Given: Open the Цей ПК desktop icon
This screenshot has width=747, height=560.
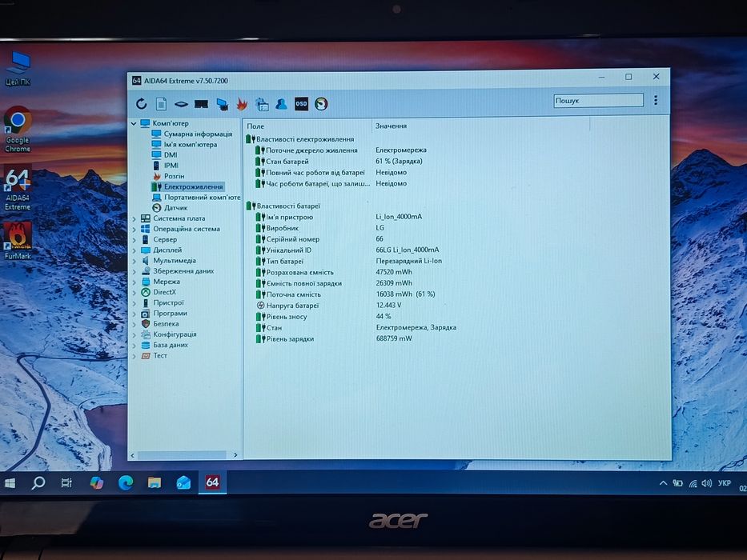Looking at the screenshot, I should (x=18, y=69).
